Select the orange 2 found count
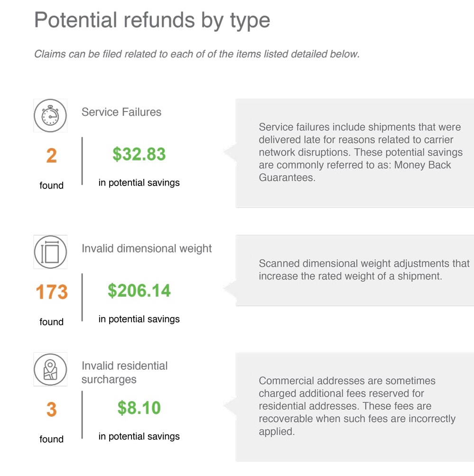This screenshot has width=474, height=476. tap(52, 156)
